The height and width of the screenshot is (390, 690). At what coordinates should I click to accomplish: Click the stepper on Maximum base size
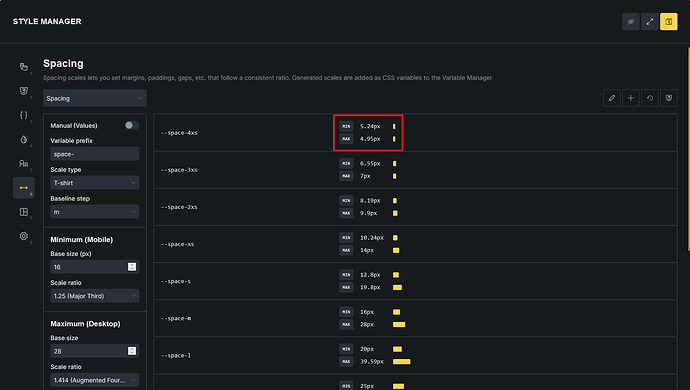pyautogui.click(x=132, y=351)
